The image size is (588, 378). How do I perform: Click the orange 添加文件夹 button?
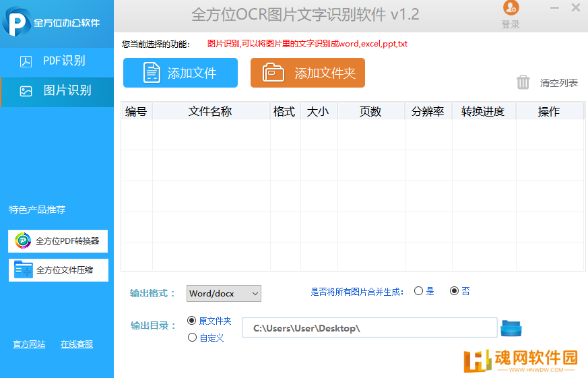pyautogui.click(x=308, y=73)
